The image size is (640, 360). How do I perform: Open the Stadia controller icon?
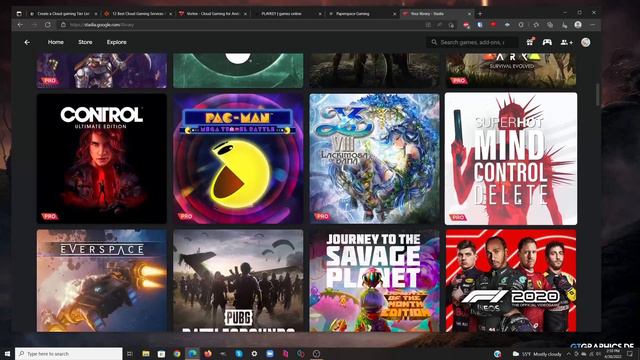tap(547, 42)
